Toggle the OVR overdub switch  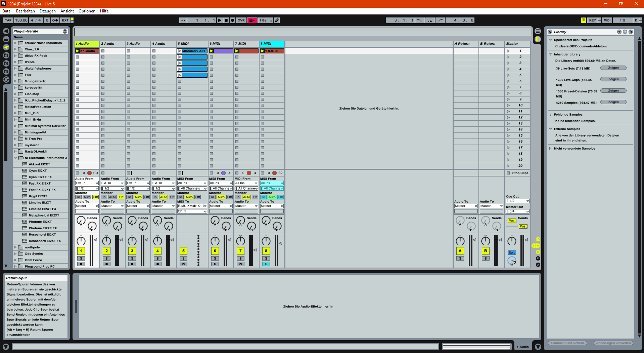[241, 20]
